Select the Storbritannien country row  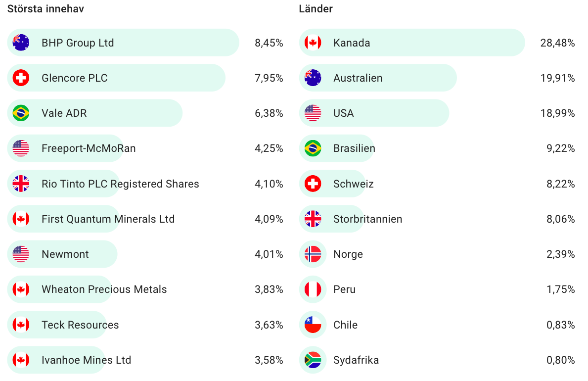point(367,219)
